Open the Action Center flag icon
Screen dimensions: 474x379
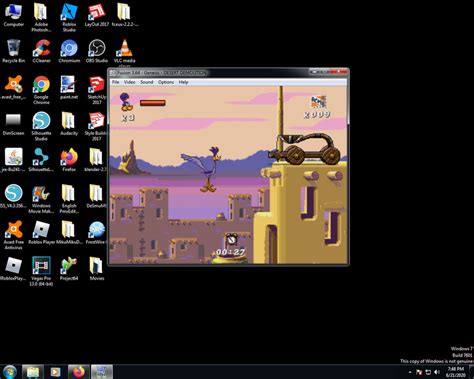pos(419,372)
